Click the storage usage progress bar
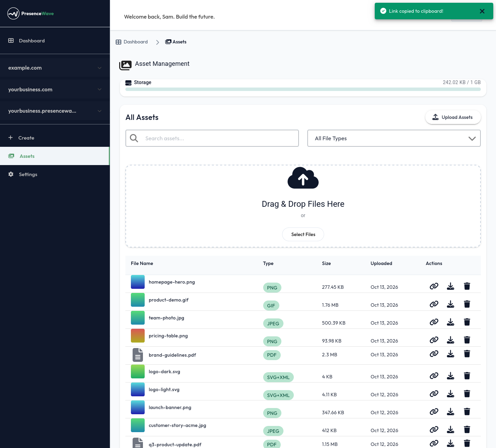This screenshot has width=496, height=448. pyautogui.click(x=303, y=89)
